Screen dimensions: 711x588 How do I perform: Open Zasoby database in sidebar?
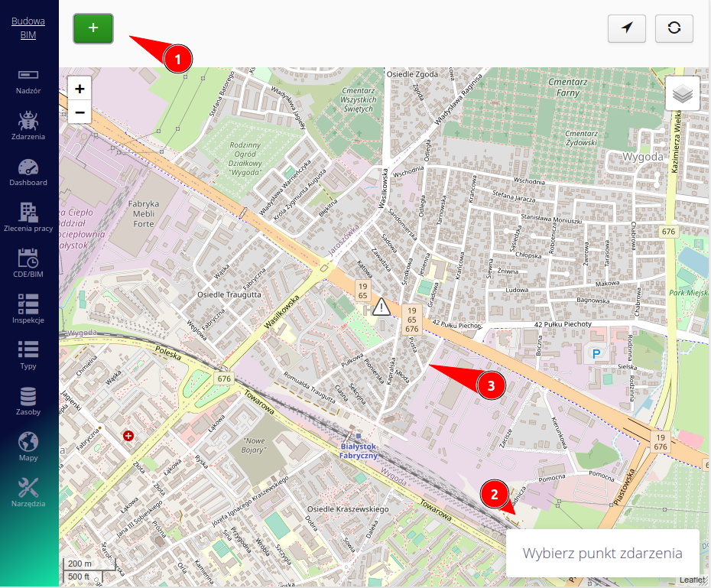point(28,402)
